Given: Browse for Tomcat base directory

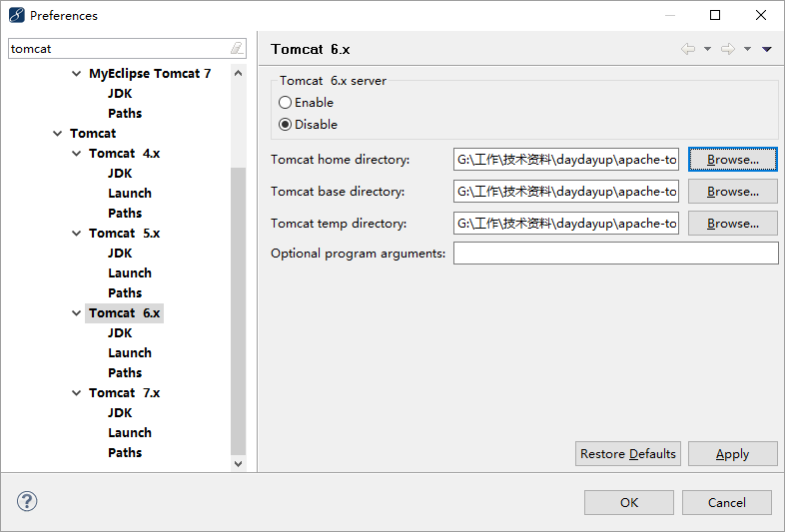Looking at the screenshot, I should (732, 192).
